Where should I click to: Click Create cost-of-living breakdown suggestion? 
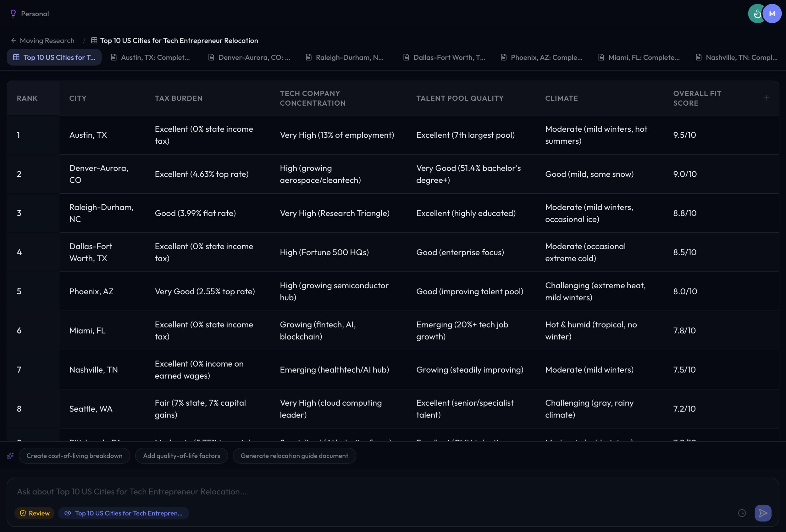point(75,456)
